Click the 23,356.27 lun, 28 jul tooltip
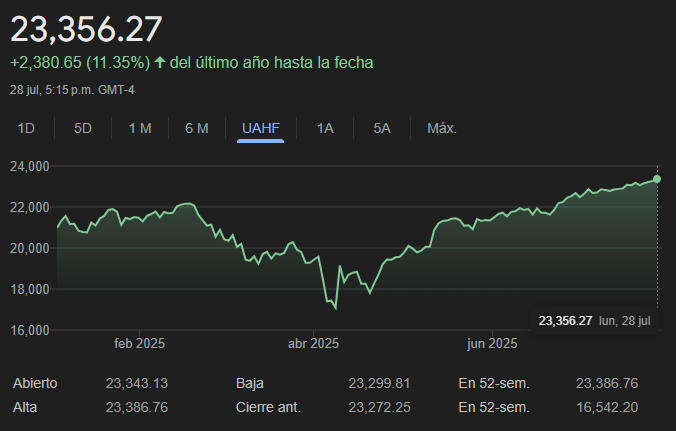The width and height of the screenshot is (676, 431). 595,321
